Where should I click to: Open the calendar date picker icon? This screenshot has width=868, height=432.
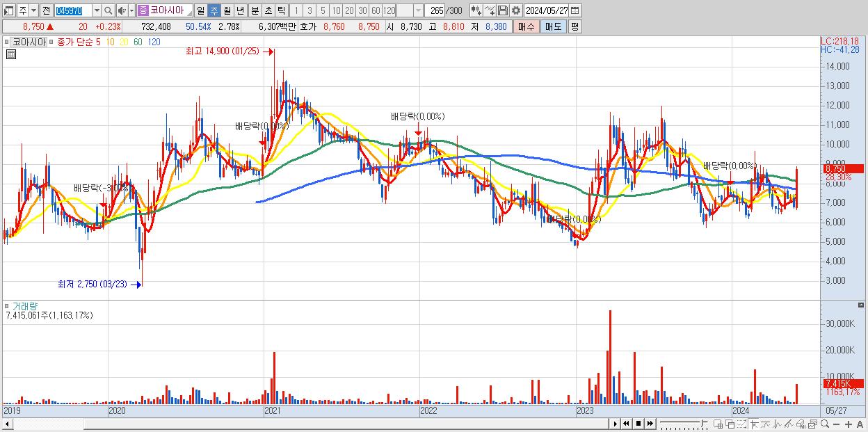574,10
